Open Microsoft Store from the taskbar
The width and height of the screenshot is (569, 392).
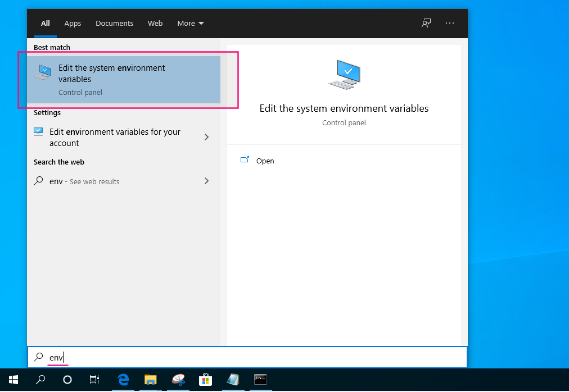pos(206,380)
